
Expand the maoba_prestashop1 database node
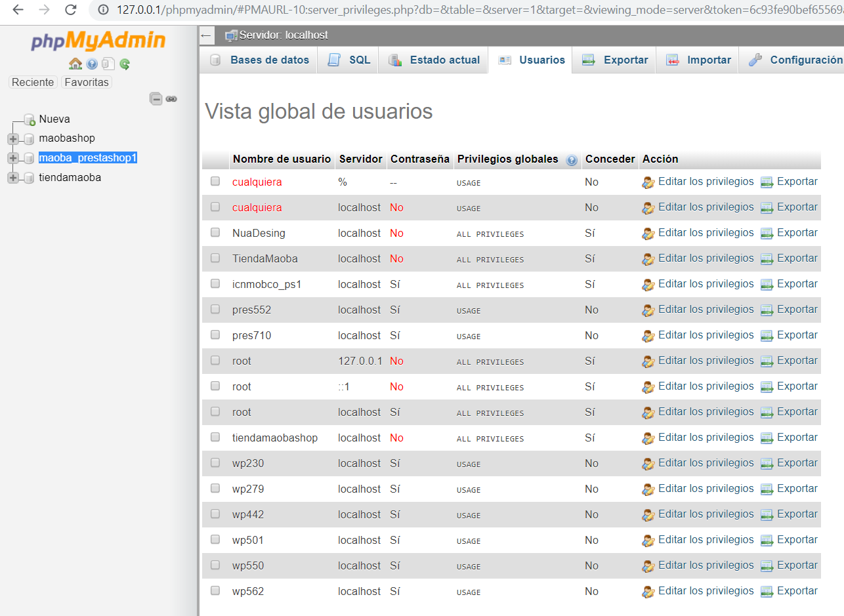coord(13,158)
